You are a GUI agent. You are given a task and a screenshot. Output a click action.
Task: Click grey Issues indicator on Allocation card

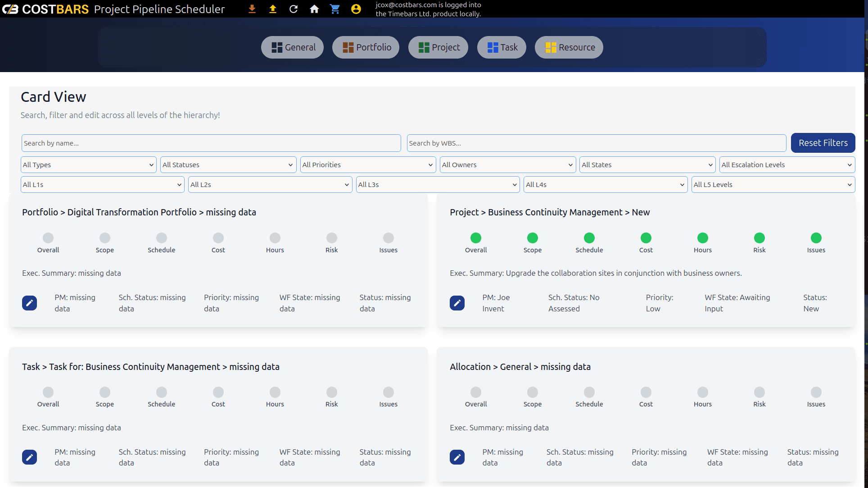tap(816, 392)
